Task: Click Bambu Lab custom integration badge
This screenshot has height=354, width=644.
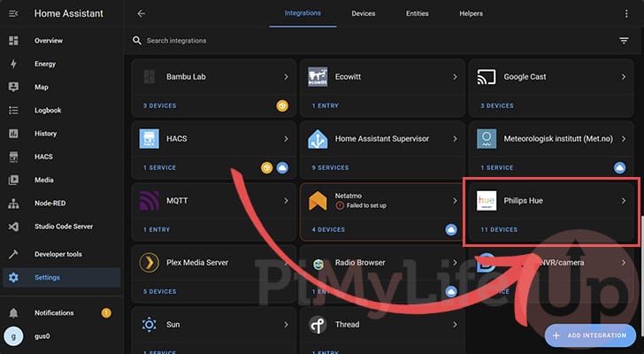Action: point(282,106)
